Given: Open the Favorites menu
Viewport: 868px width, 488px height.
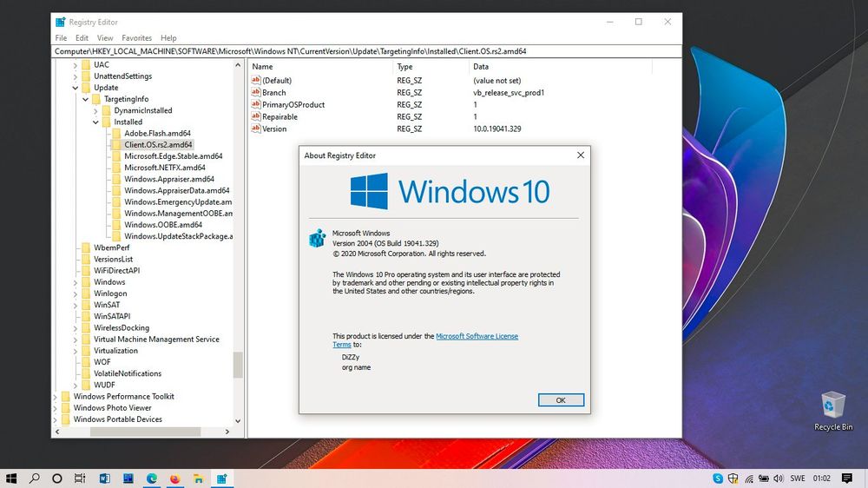Looking at the screenshot, I should coord(137,37).
